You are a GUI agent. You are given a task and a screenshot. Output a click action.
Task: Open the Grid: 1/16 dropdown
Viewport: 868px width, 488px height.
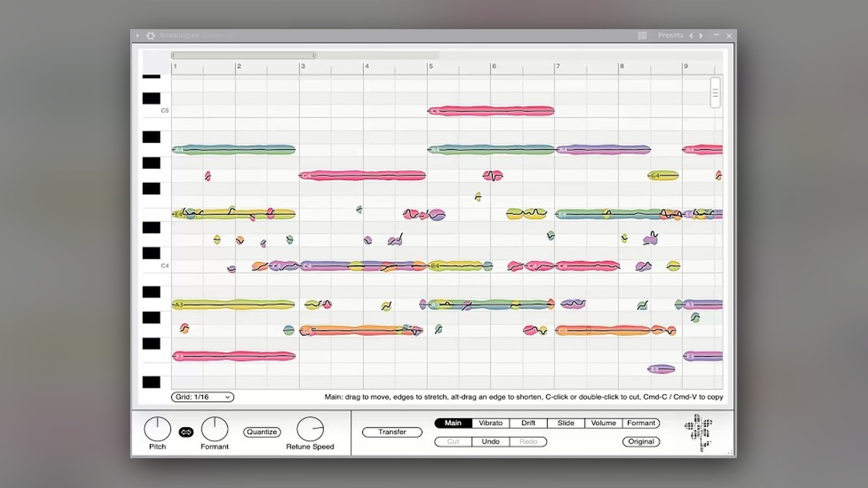[203, 397]
